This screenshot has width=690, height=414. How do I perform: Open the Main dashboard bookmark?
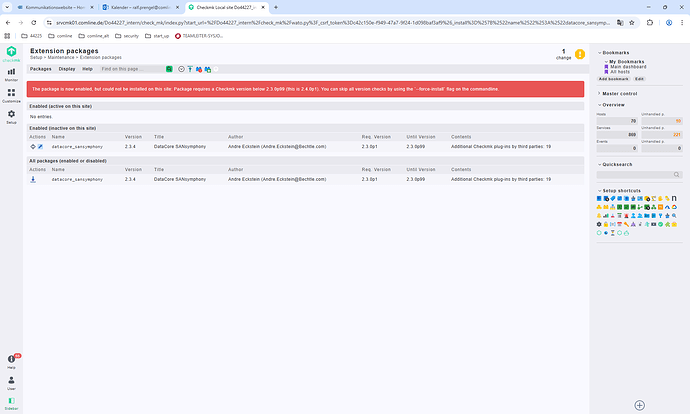(628, 67)
